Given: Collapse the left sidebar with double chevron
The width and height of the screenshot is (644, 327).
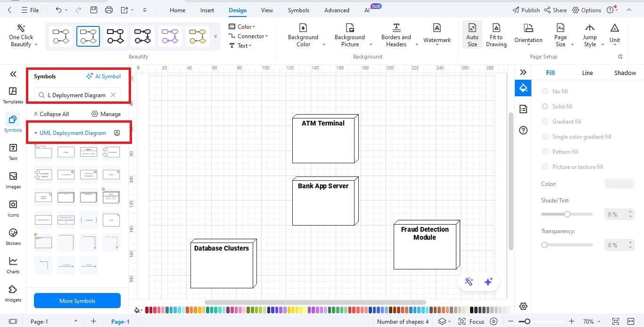Looking at the screenshot, I should point(13,74).
